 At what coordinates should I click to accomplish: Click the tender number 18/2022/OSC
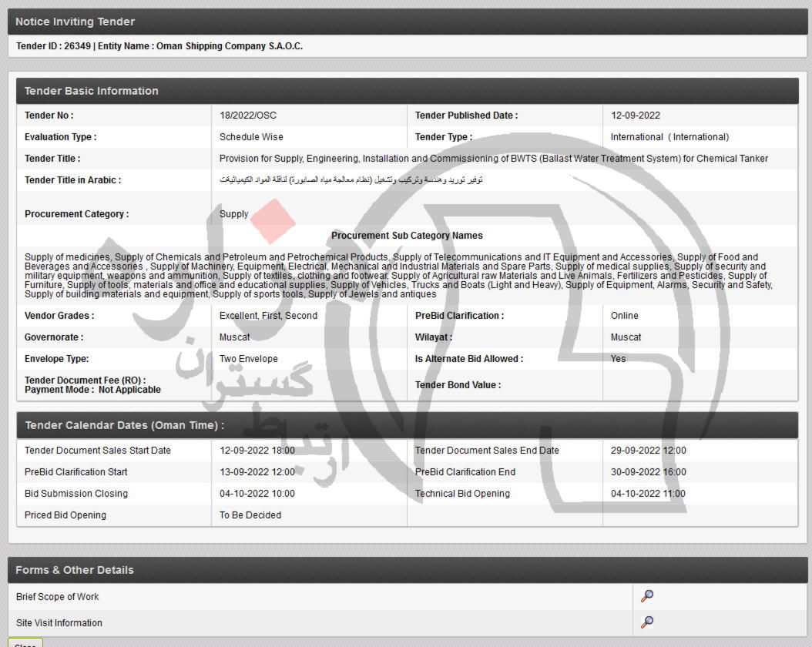[247, 116]
